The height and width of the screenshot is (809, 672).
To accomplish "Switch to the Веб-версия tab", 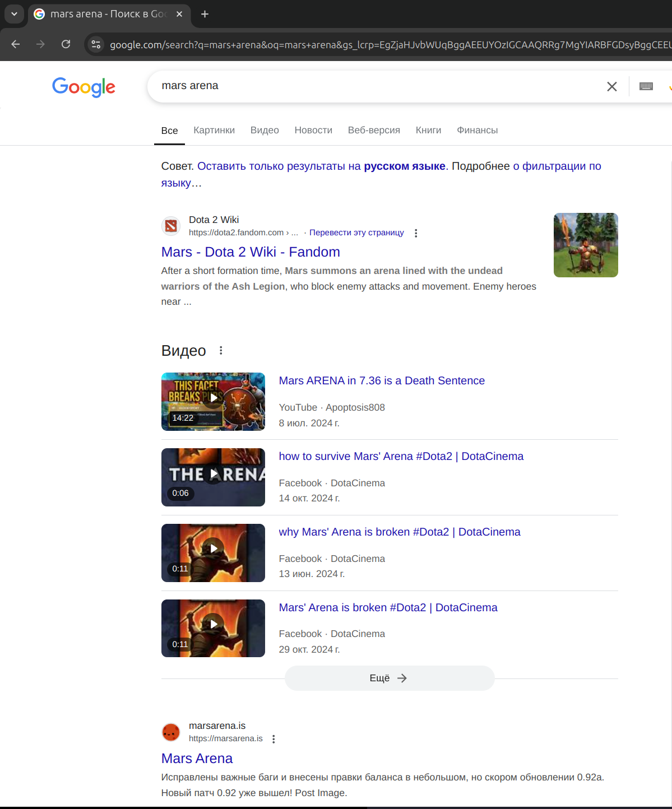I will pos(374,131).
